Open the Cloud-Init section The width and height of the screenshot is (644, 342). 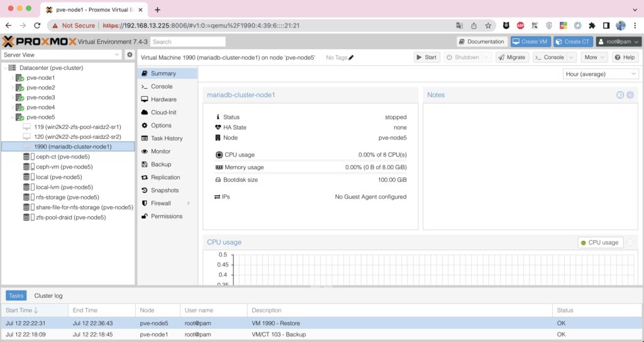tap(167, 113)
